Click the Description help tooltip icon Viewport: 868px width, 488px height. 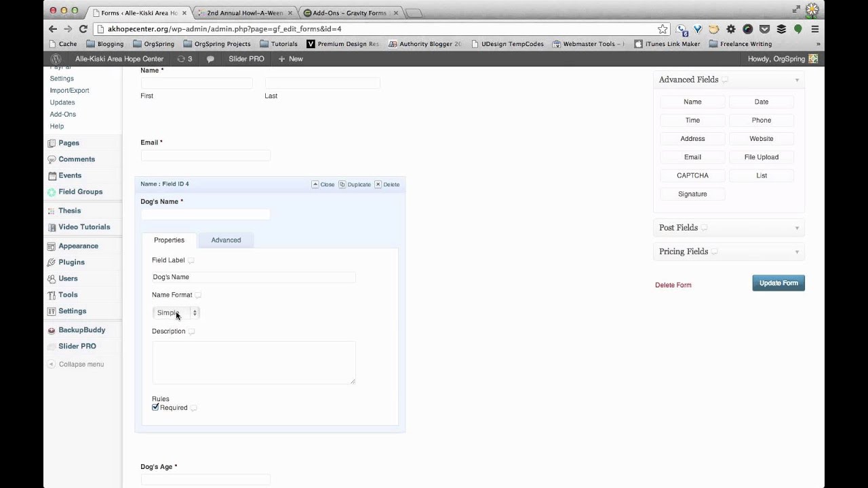pos(191,331)
